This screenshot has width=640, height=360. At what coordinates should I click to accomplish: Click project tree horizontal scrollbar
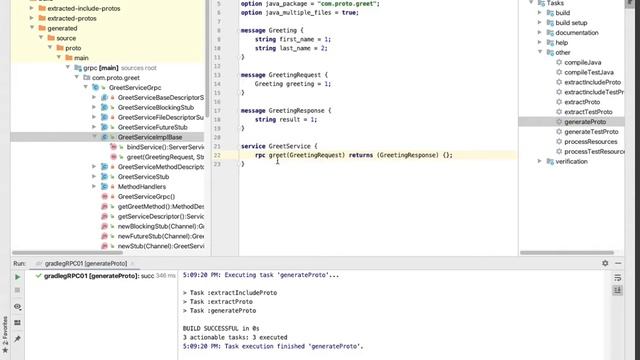click(x=67, y=253)
